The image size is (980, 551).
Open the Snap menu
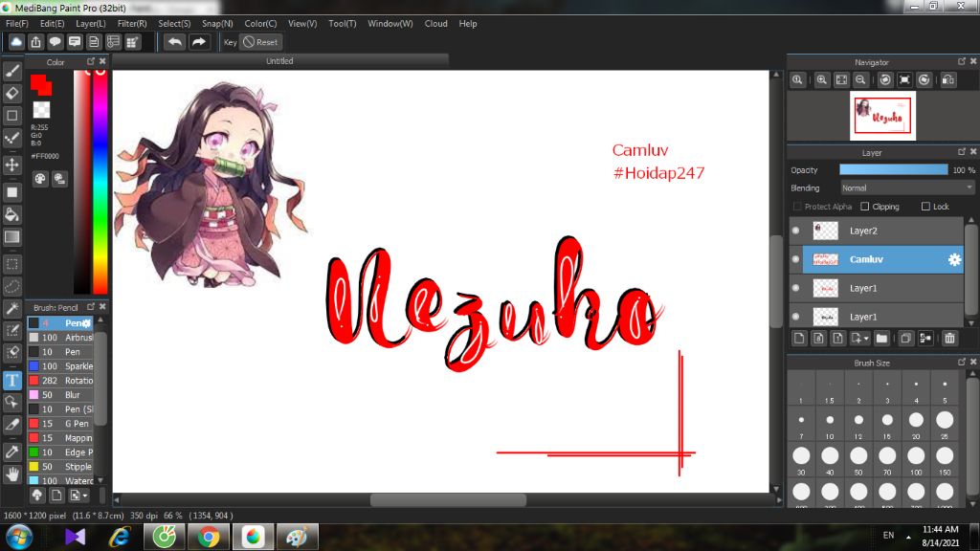pyautogui.click(x=217, y=24)
